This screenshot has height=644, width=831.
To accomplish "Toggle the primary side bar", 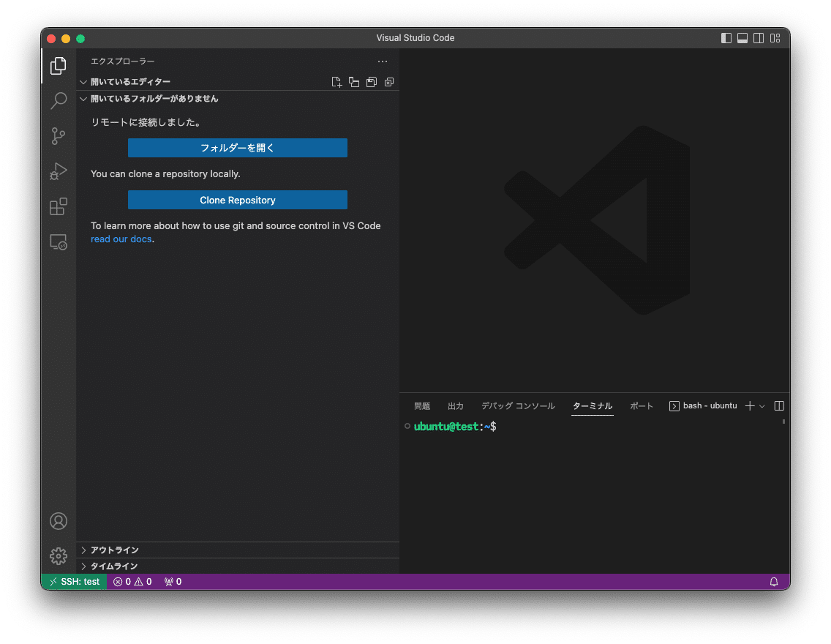I will 726,38.
